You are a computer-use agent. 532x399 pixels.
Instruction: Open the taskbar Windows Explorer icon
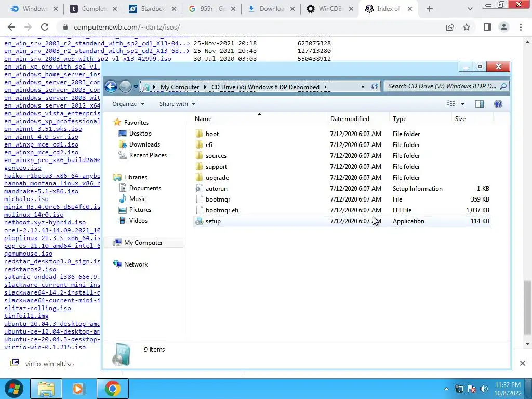pyautogui.click(x=46, y=389)
